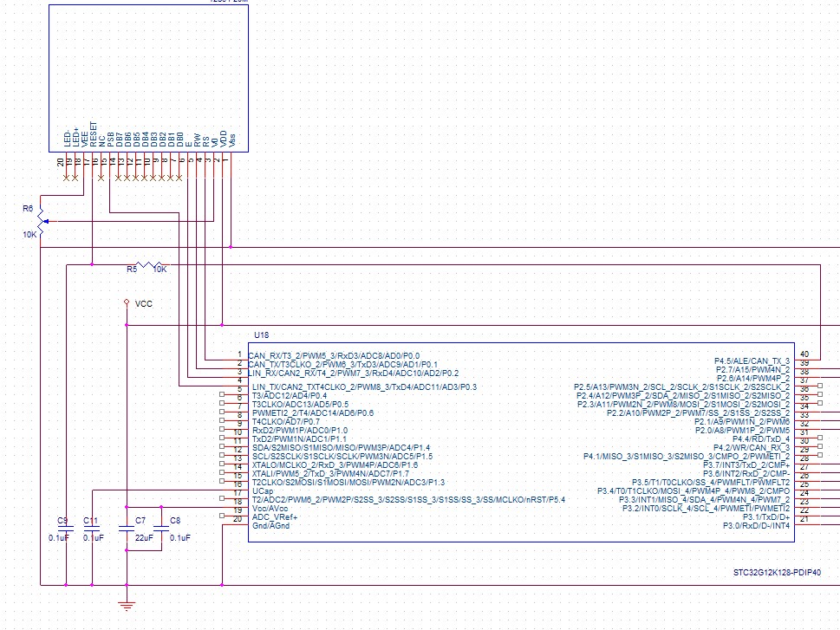Click pin number 40 of U18

(x=804, y=354)
